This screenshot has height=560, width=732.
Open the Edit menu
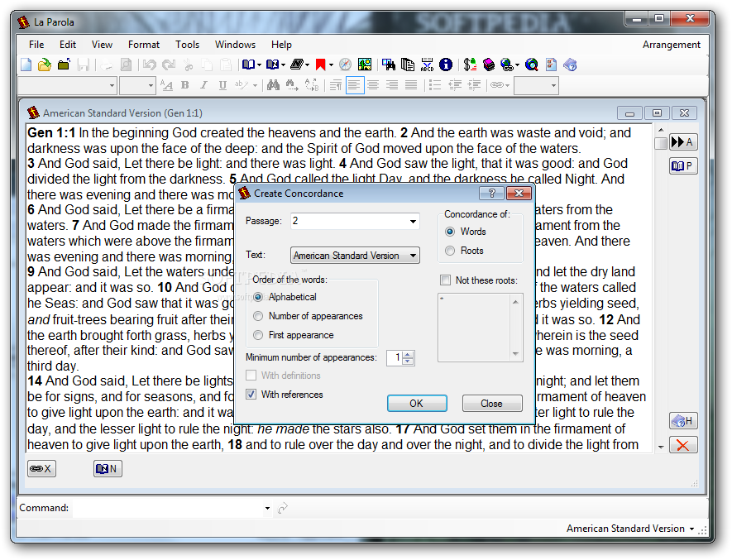68,45
